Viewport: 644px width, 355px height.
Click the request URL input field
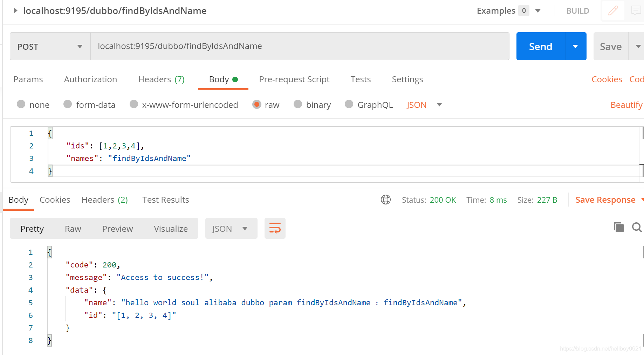pos(300,46)
